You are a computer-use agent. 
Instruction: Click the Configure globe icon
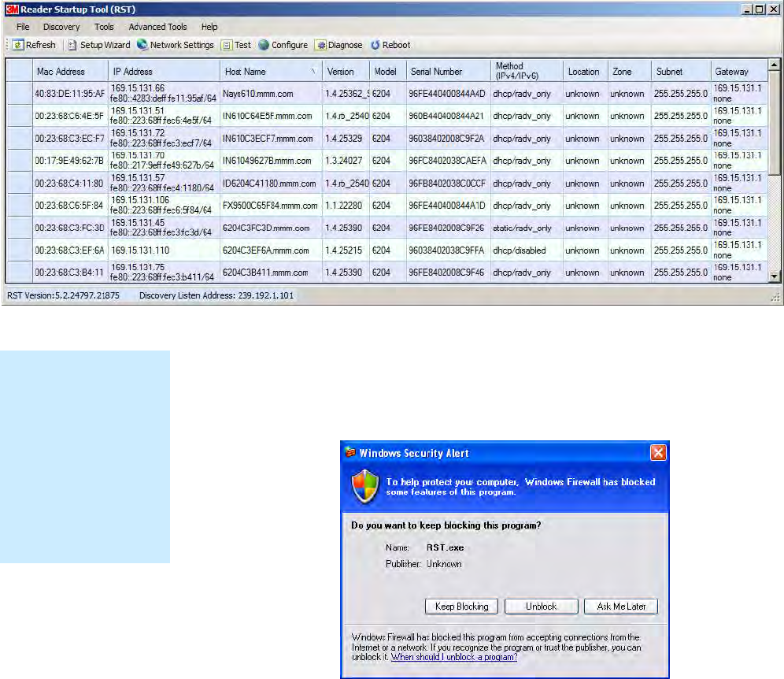pos(264,45)
